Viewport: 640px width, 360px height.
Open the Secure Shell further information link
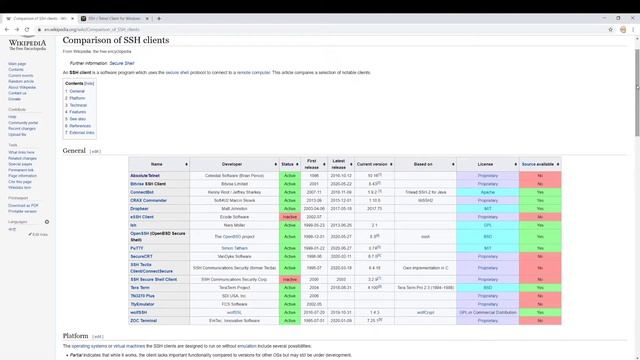pyautogui.click(x=122, y=63)
